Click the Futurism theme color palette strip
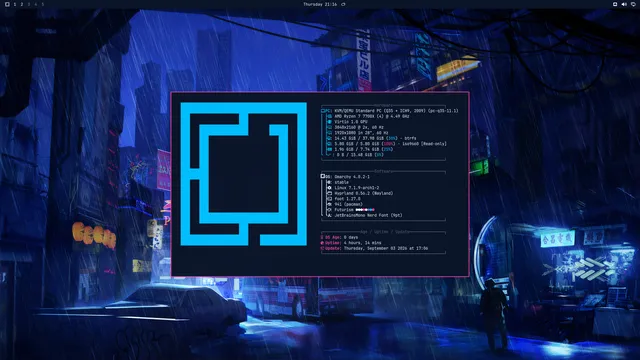 pos(365,210)
